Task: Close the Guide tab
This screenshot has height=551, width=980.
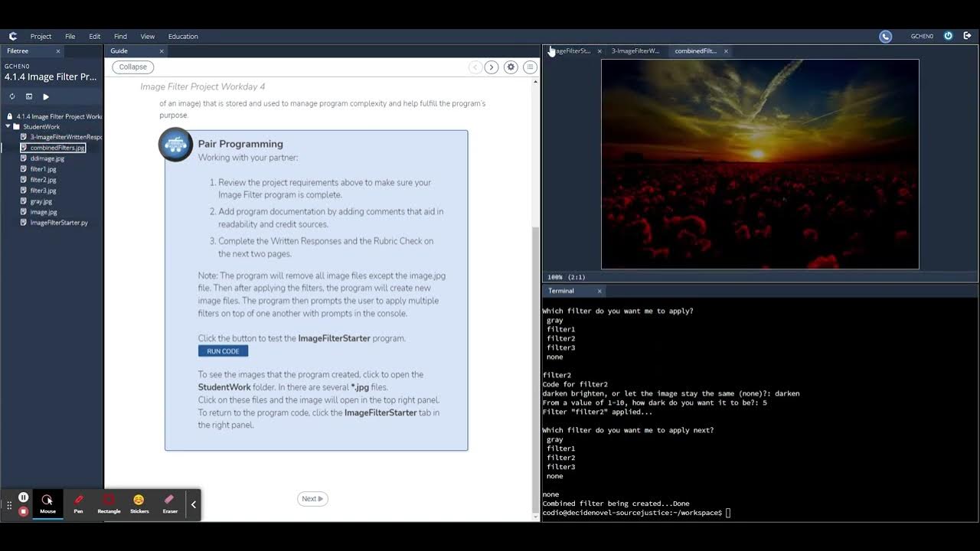Action: 162,51
